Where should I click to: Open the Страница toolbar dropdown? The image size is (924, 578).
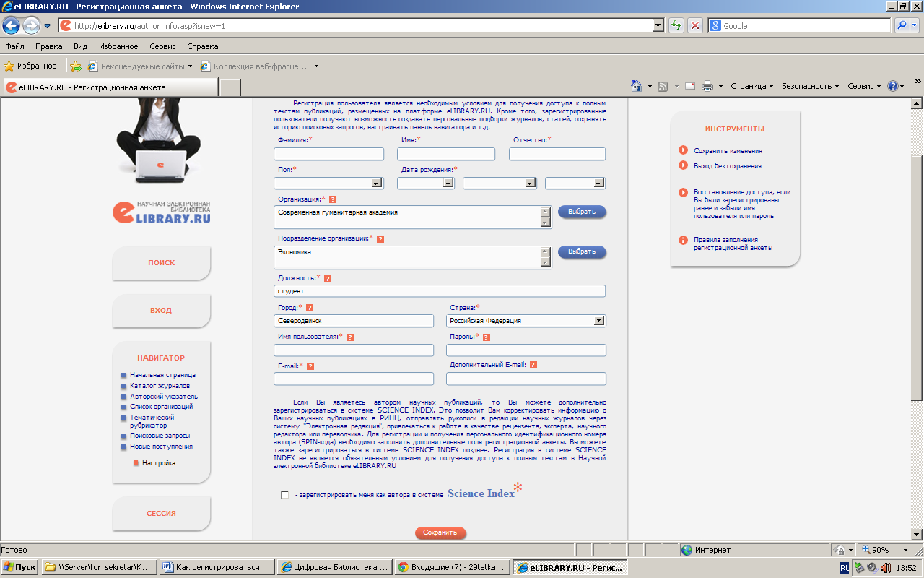pyautogui.click(x=751, y=86)
